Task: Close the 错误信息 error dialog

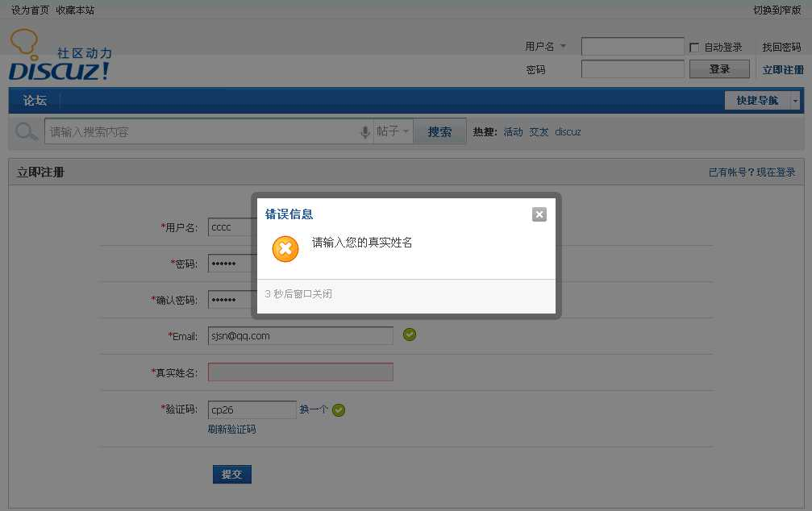Action: coord(539,214)
